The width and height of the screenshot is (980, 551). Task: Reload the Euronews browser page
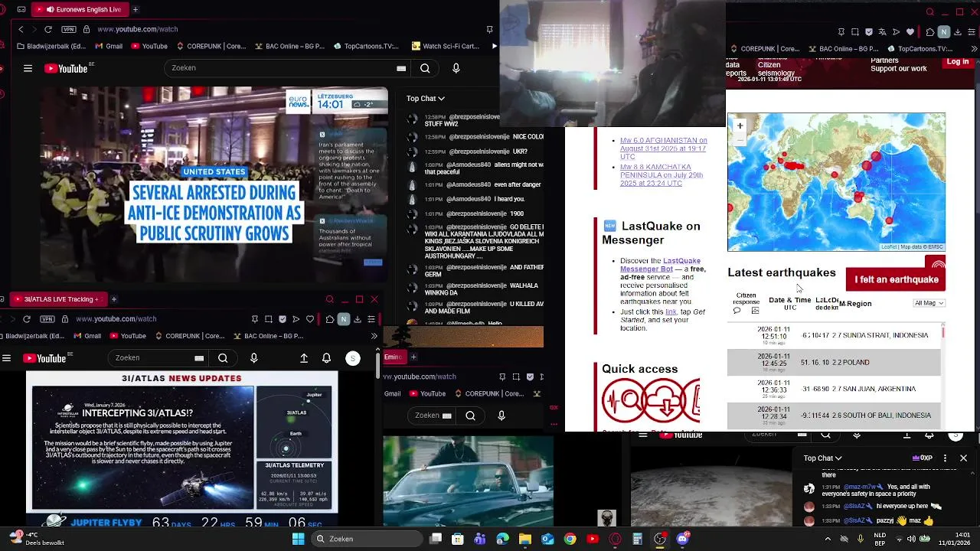pos(48,29)
